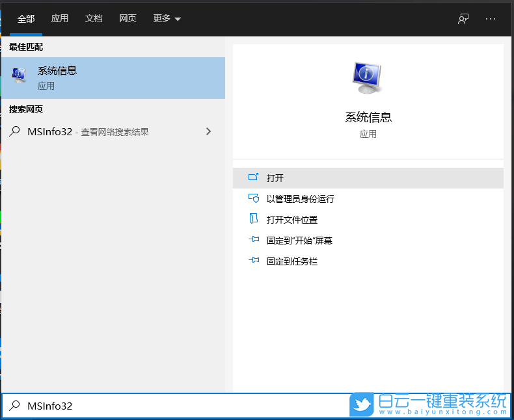This screenshot has height=420, width=514.
Task: Expand the 更多 dropdown
Action: (x=167, y=18)
